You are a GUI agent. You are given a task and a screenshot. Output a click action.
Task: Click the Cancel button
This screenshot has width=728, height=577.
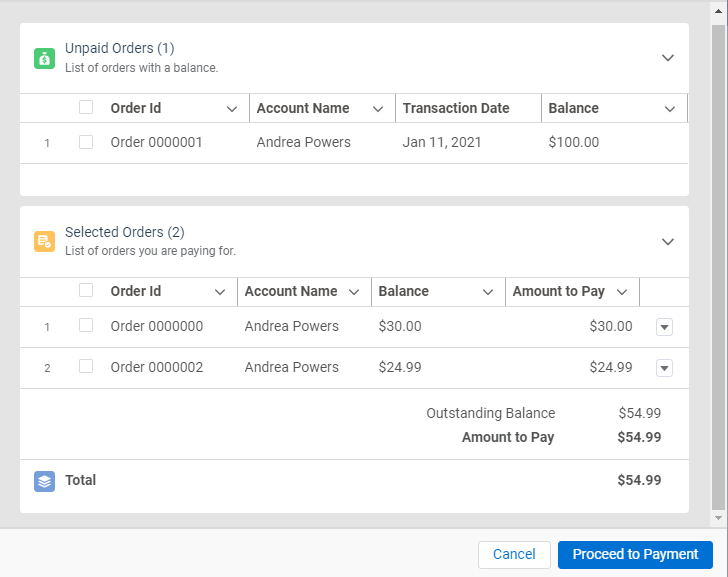click(x=514, y=555)
